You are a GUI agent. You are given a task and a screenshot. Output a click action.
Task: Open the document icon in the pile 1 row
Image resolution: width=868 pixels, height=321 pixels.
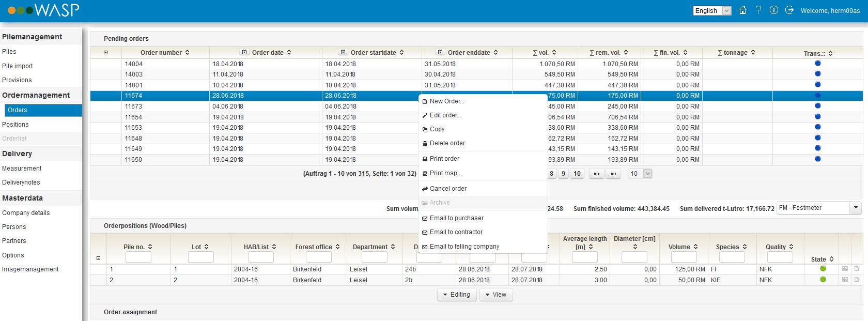[857, 269]
